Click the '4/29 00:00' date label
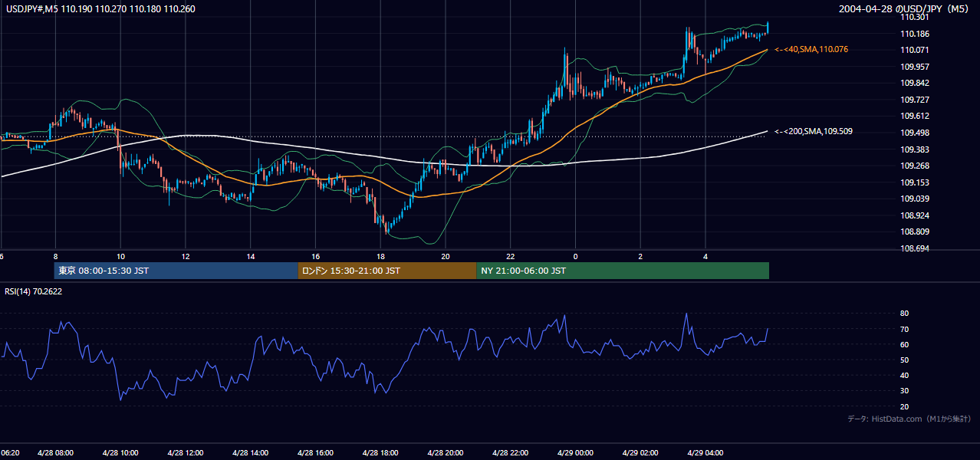Viewport: 980px width, 460px height. 576,453
